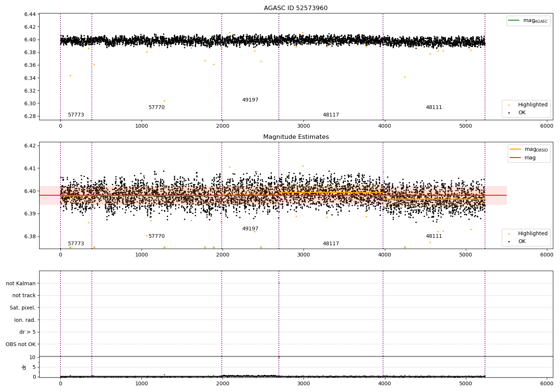560x392 pixels.
Task: Click obsid label 49197 in the top plot
Action: [250, 100]
